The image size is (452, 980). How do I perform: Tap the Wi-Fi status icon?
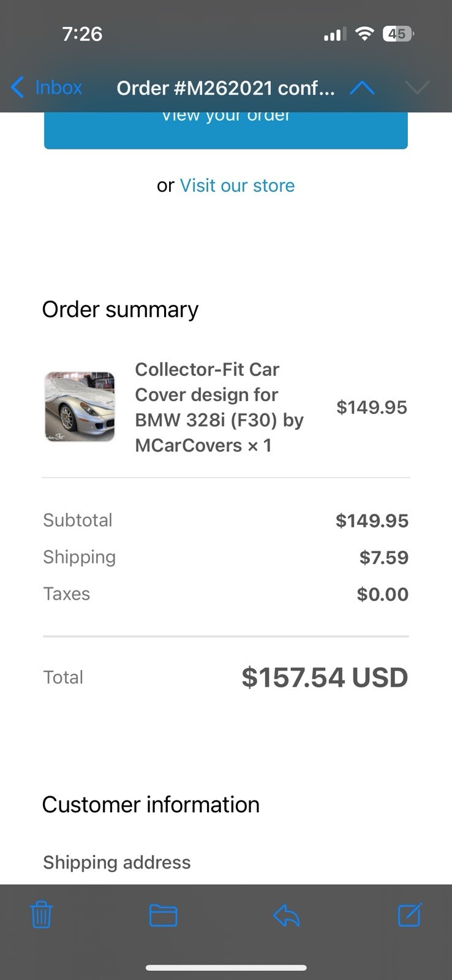coord(364,34)
